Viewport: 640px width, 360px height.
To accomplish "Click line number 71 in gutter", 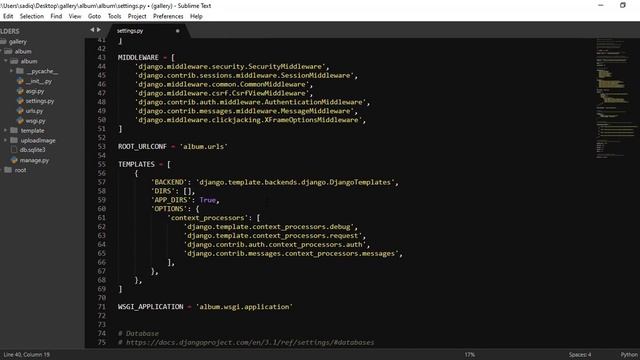I will click(x=102, y=307).
